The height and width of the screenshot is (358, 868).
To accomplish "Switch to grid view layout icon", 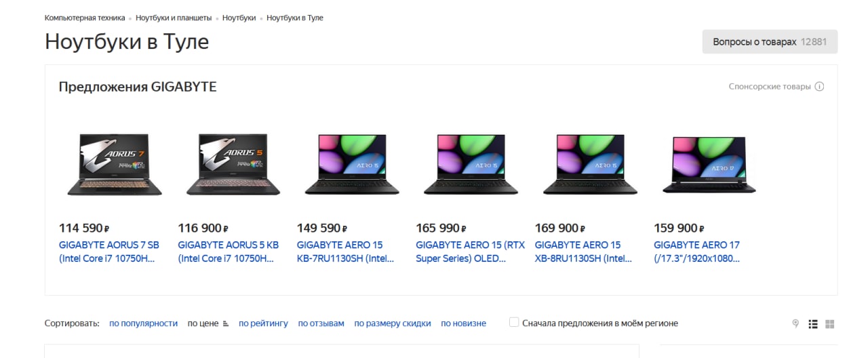I will (830, 324).
